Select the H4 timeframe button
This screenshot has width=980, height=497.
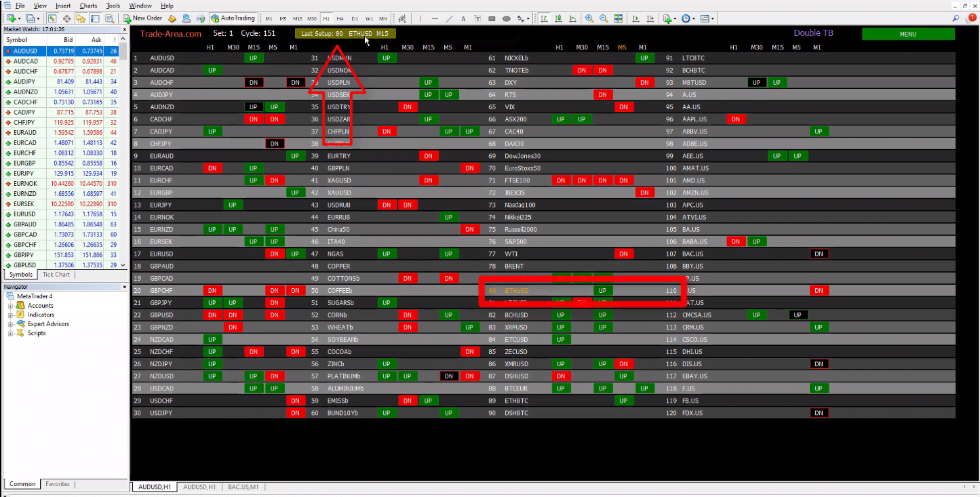pos(340,18)
